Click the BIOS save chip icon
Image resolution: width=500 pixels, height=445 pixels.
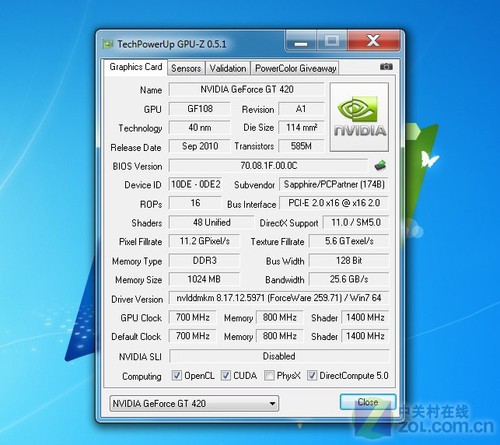[380, 165]
